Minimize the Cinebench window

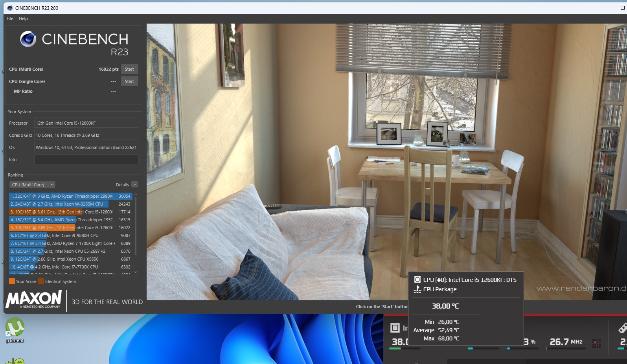pos(605,8)
